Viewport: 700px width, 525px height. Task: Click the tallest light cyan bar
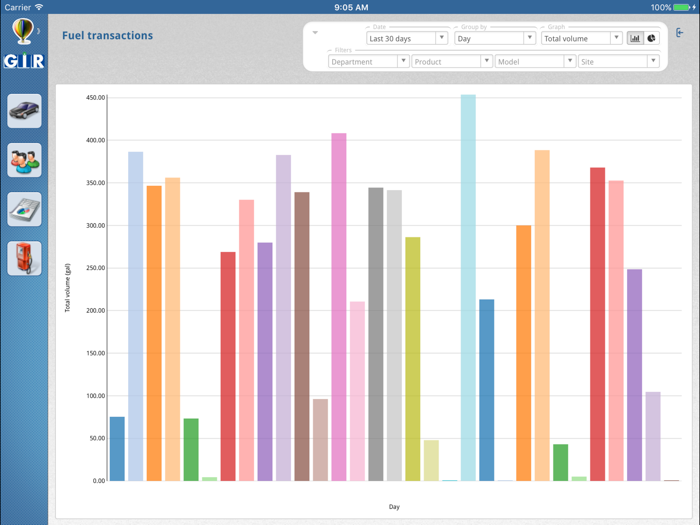click(x=468, y=288)
